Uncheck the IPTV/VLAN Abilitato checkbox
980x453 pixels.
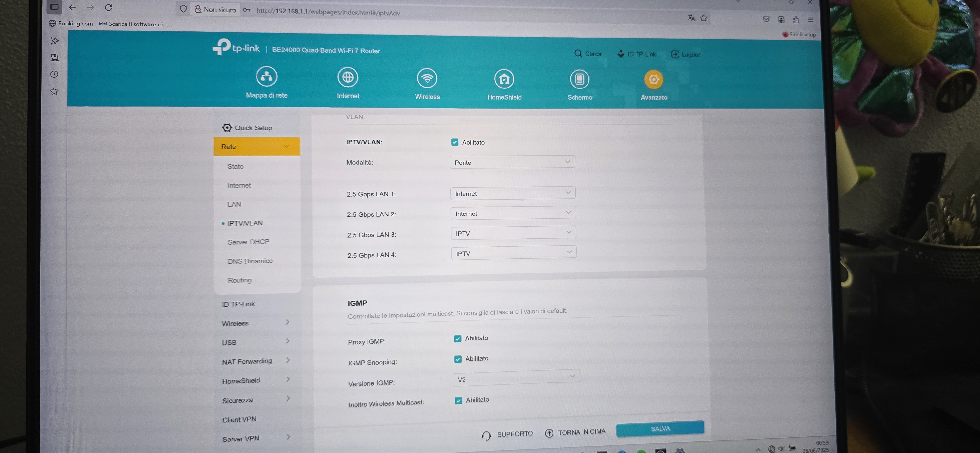click(455, 142)
